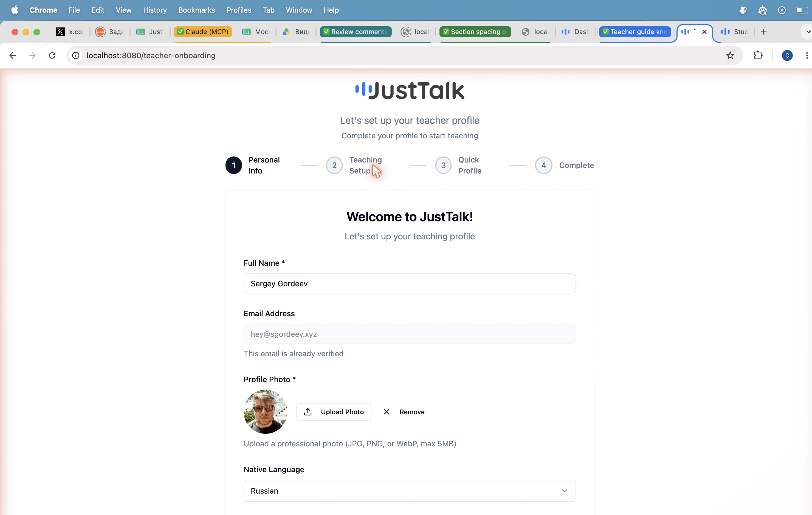Remove the profile photo
The width and height of the screenshot is (812, 515).
point(404,412)
